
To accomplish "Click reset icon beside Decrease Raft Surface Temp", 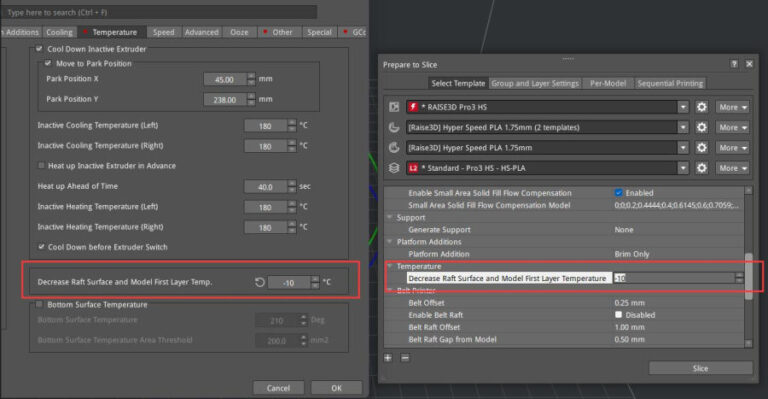I will [x=260, y=282].
